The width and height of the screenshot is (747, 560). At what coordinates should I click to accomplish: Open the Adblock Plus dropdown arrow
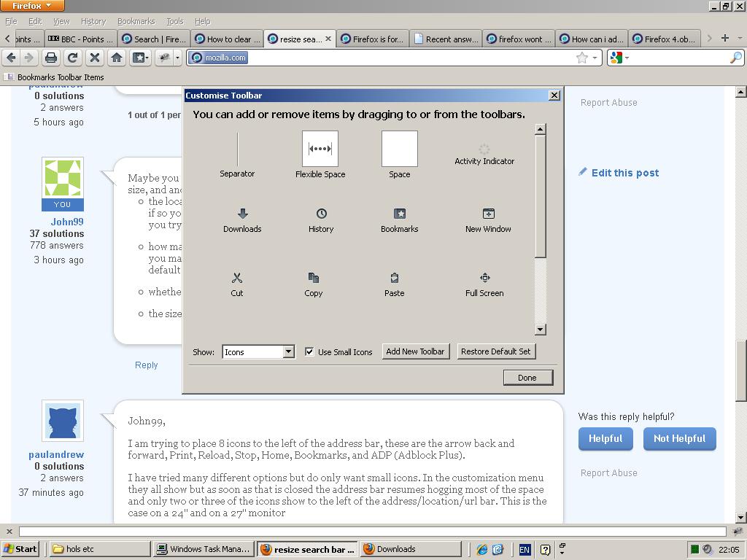177,58
